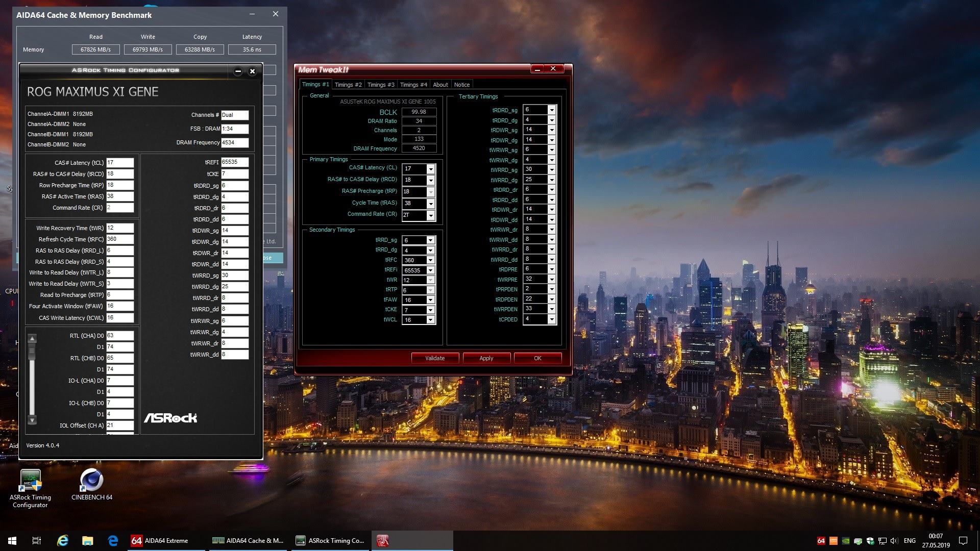Close the AIDA64 Cache & Memory Benchmark window
This screenshot has width=980, height=551.
[x=276, y=14]
